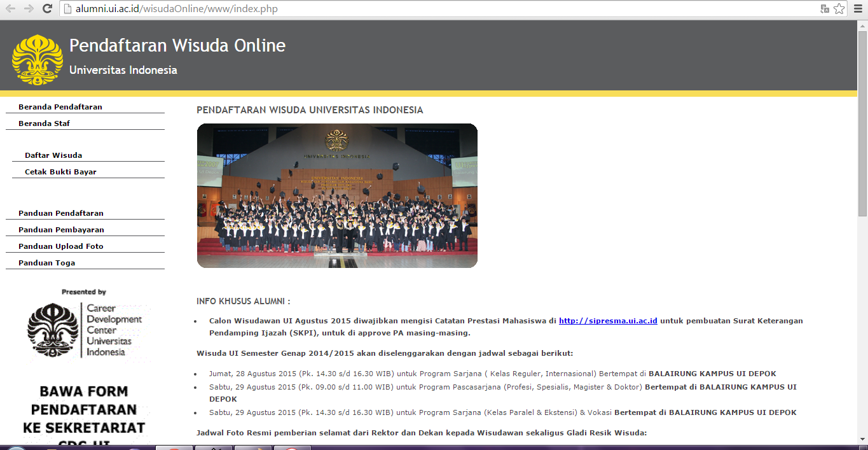Click 'Universitas Indonesia' header subtitle
This screenshot has width=868, height=450.
point(123,70)
